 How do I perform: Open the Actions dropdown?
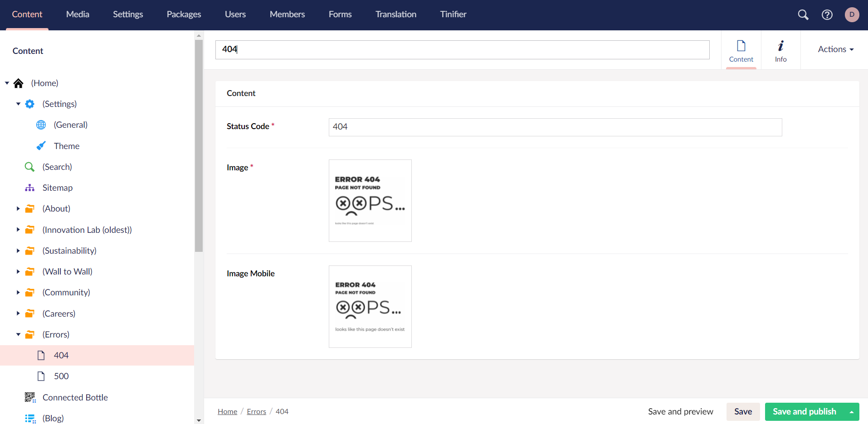[x=835, y=49]
